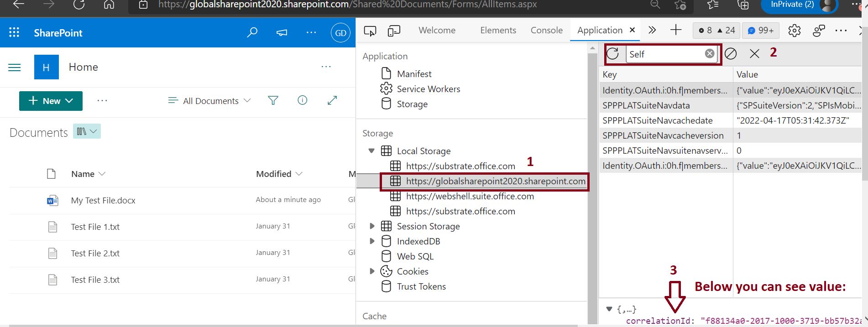This screenshot has width=868, height=327.
Task: Toggle the hamburger navigation menu
Action: (x=15, y=67)
